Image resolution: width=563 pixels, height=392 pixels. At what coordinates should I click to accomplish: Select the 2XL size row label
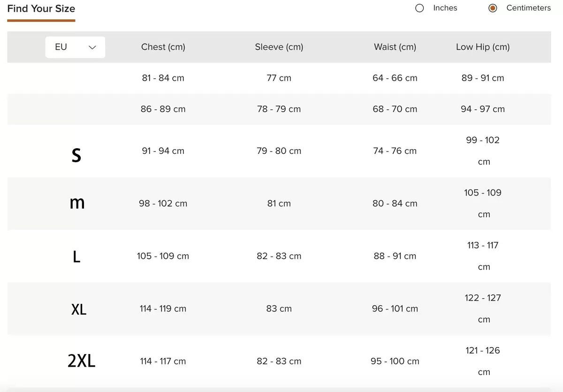coord(81,361)
